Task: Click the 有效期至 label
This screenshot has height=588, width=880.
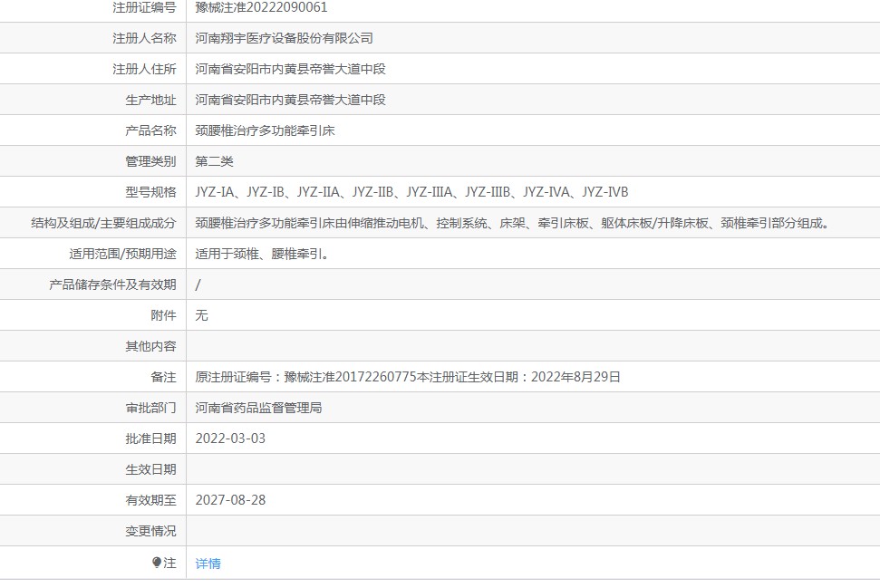Action: click(x=150, y=500)
